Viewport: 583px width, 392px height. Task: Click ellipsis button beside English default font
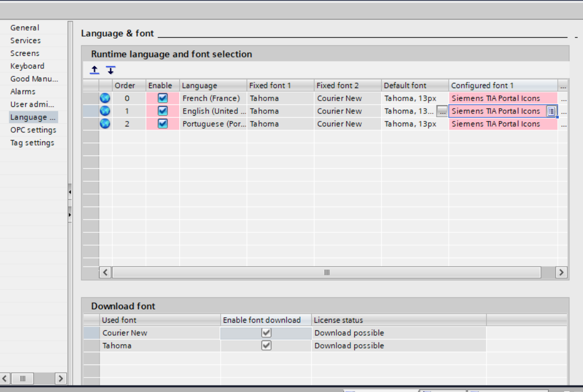(x=442, y=111)
